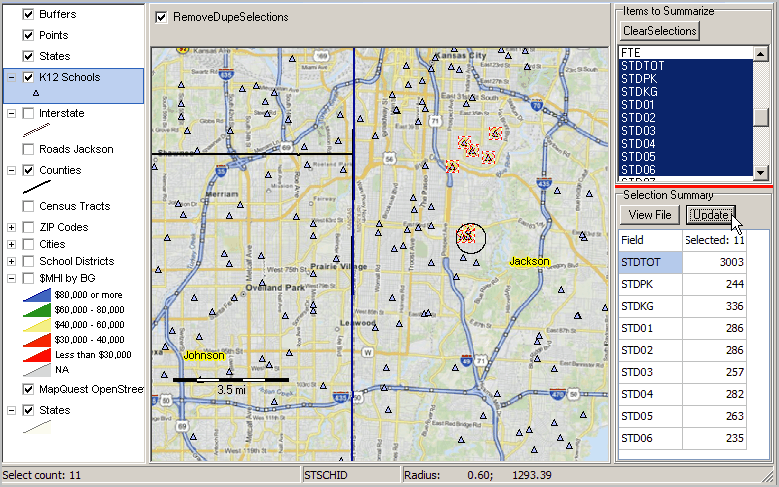The image size is (779, 487).
Task: Expand the School Districts layer node
Action: [11, 261]
